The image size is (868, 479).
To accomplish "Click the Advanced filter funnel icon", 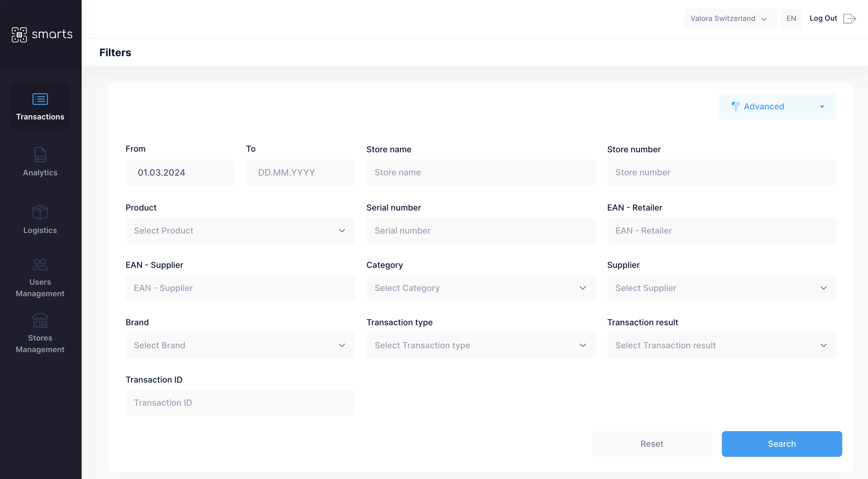I will tap(735, 106).
